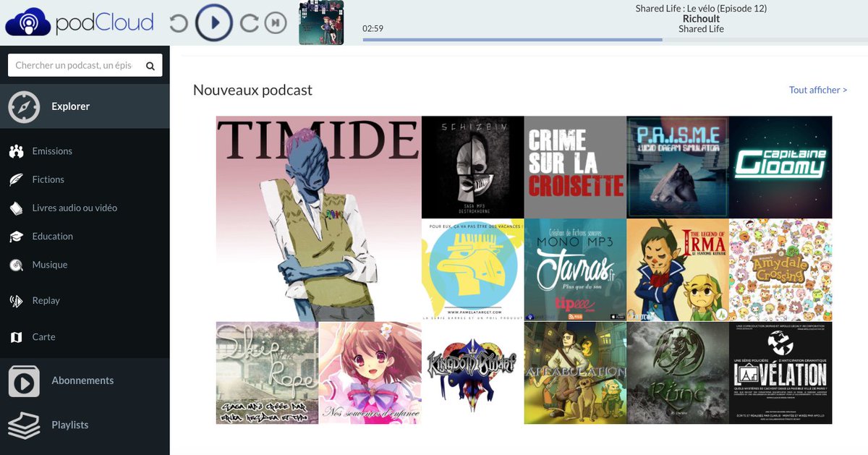The height and width of the screenshot is (455, 868).
Task: Open the Schizein podcast cover
Action: click(472, 167)
